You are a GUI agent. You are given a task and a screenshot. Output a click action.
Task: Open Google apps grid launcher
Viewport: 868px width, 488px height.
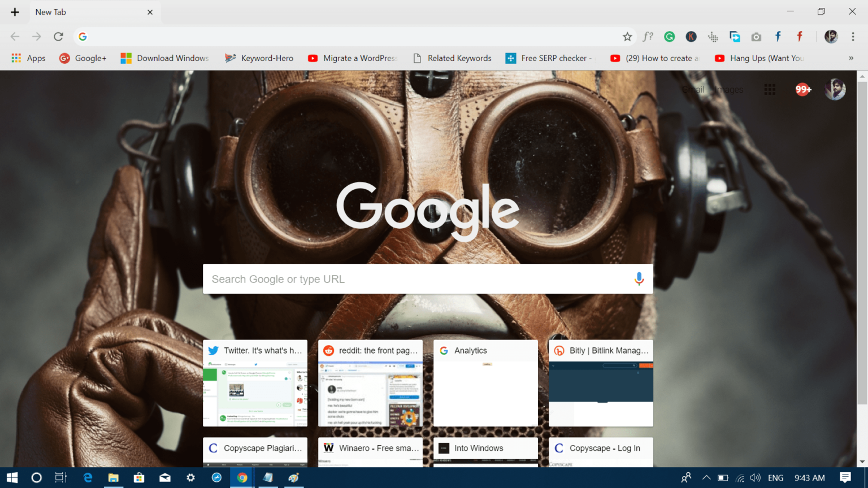[x=770, y=89]
